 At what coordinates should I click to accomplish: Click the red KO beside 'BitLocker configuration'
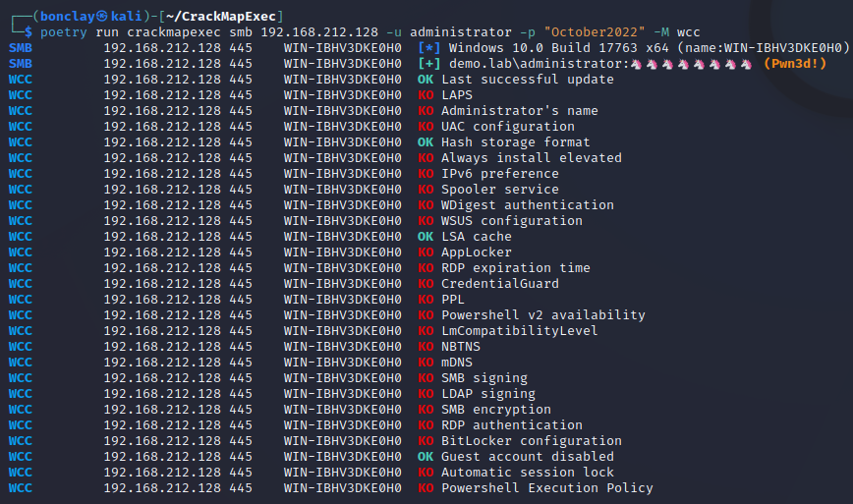426,442
